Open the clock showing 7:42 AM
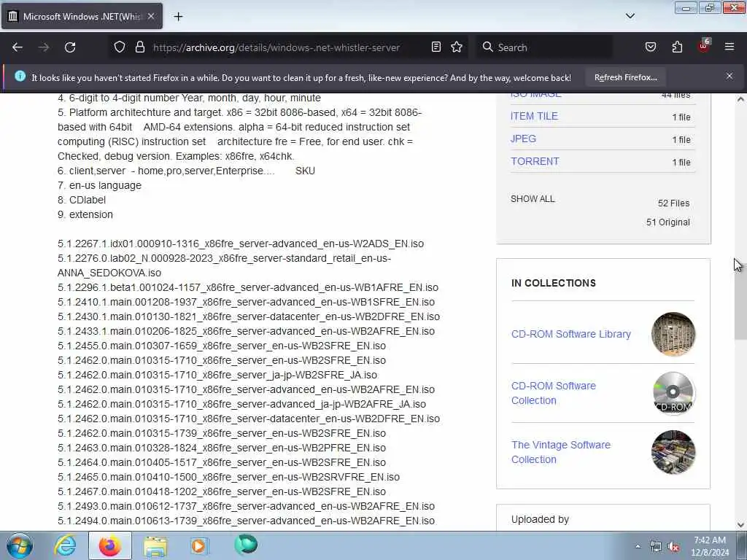Screen dimensions: 747x560 (x=710, y=545)
